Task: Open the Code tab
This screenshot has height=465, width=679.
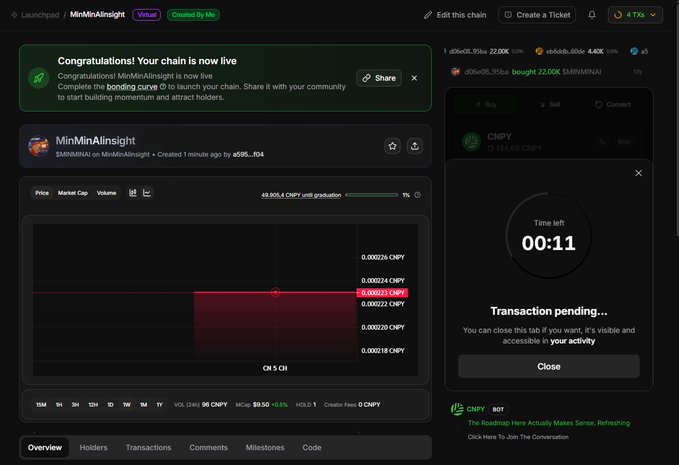Action: (312, 447)
